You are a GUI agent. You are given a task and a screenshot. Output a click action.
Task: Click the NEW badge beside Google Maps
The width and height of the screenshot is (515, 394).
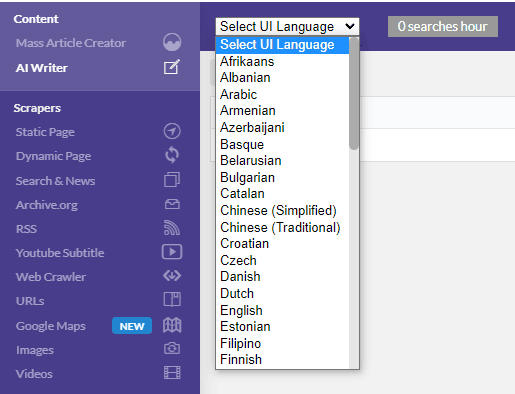pyautogui.click(x=132, y=326)
